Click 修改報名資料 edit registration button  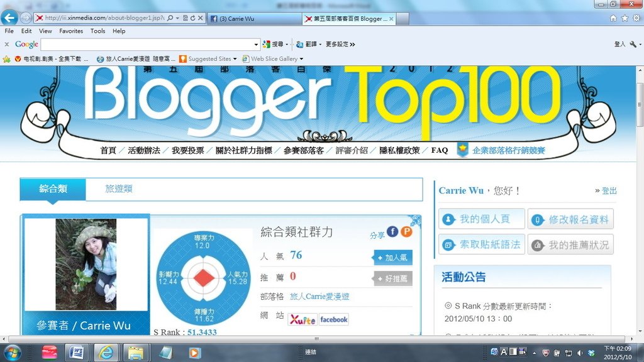pos(570,219)
